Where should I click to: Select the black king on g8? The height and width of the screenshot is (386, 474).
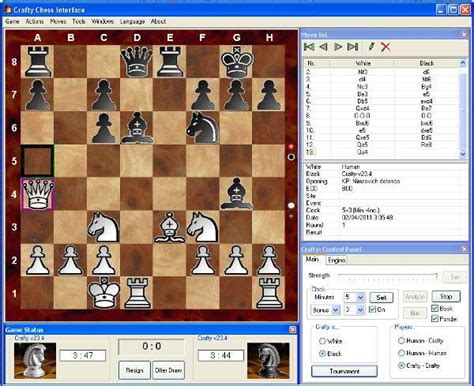[236, 62]
